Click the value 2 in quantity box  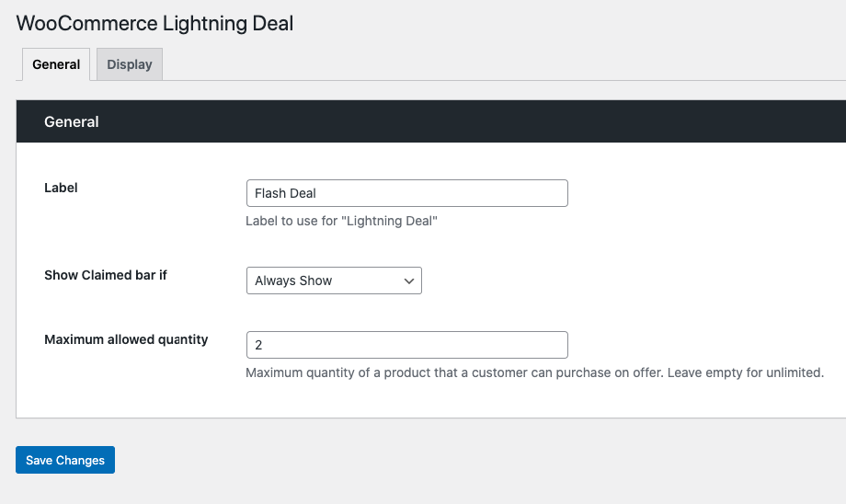pos(258,345)
